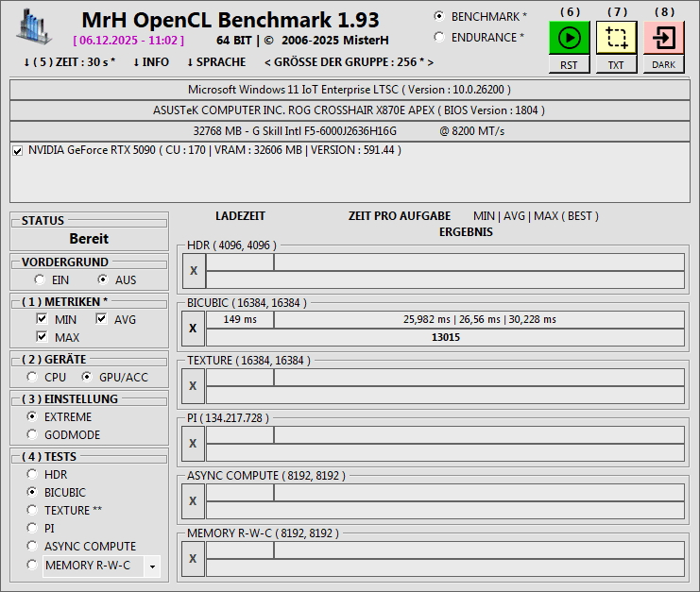The image size is (700, 592).
Task: Click the ASUSTeK ROG CROSSHAIR X870E APEX row
Action: (x=350, y=110)
